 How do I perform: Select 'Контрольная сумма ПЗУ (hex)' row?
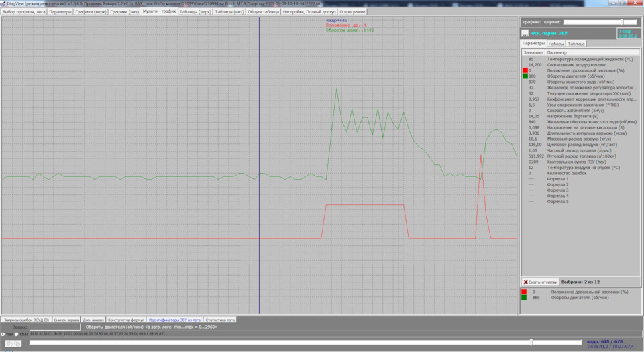click(x=581, y=162)
